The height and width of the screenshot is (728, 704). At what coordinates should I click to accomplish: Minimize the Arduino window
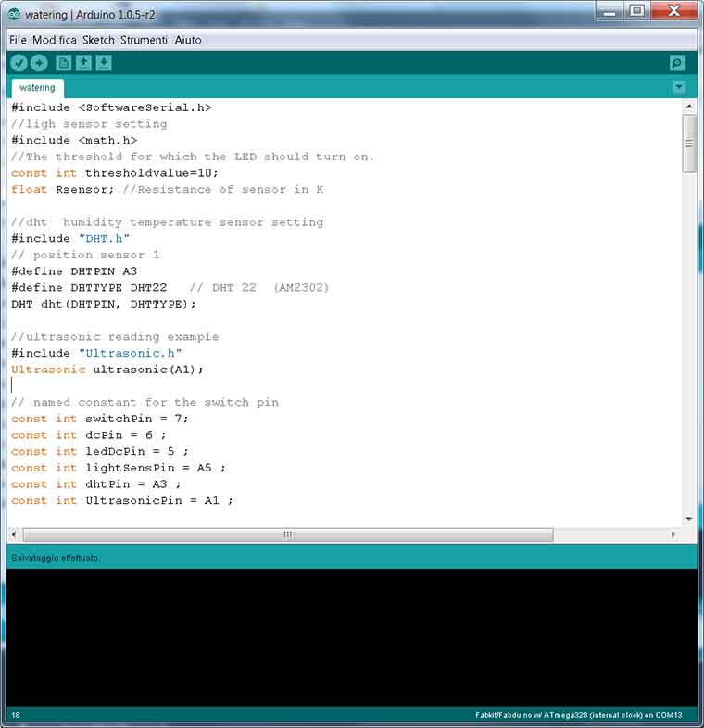[x=610, y=11]
